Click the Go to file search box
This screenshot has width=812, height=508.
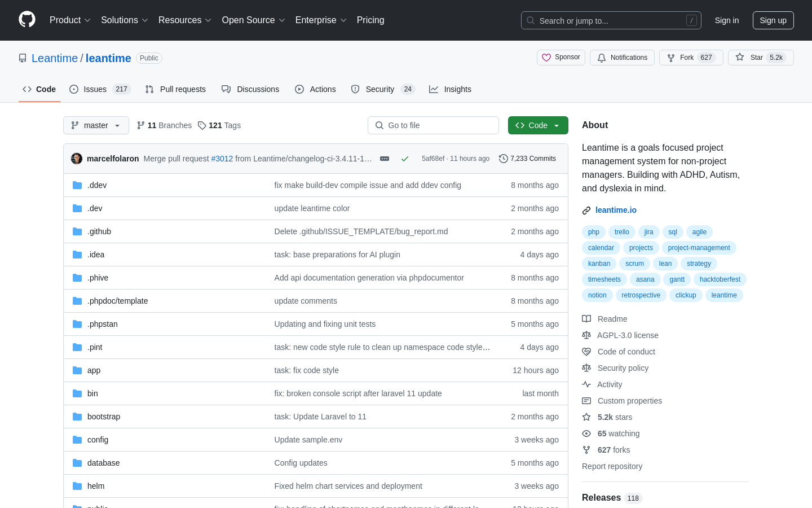433,125
